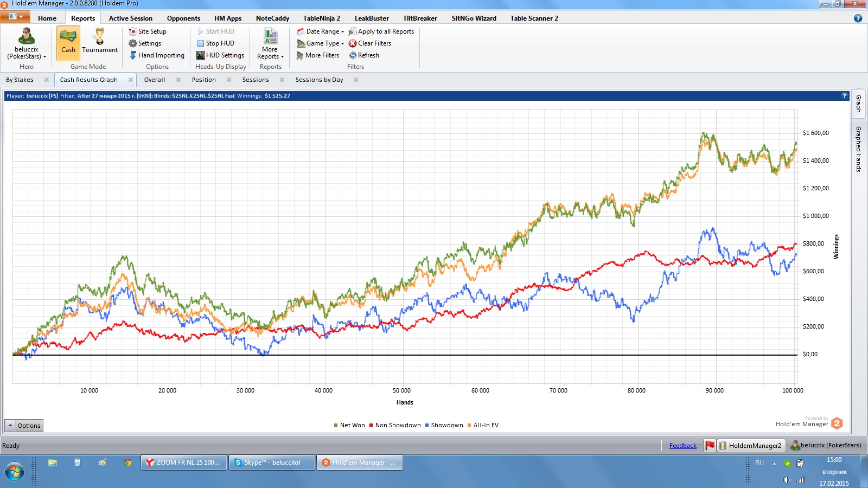This screenshot has width=868, height=488.
Task: Open the Active Session ribbon tab
Action: click(x=131, y=18)
